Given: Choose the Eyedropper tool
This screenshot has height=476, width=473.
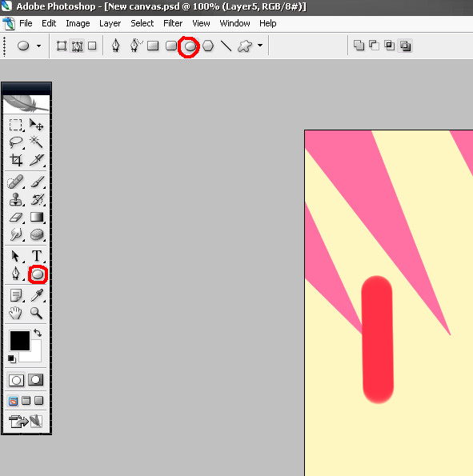Looking at the screenshot, I should tap(37, 295).
